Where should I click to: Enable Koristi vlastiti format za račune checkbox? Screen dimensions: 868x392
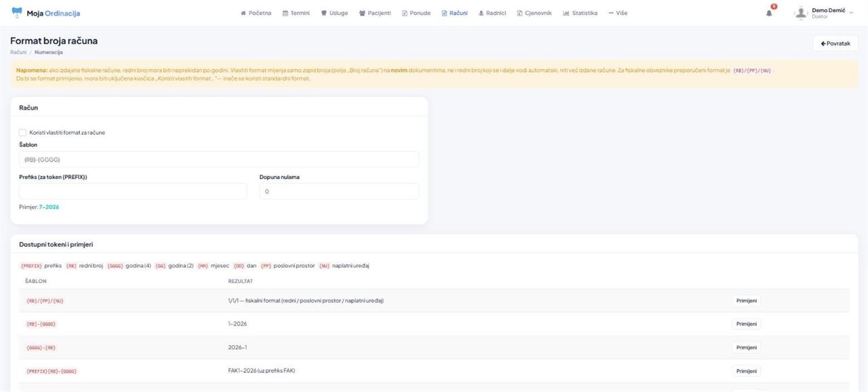tap(23, 132)
